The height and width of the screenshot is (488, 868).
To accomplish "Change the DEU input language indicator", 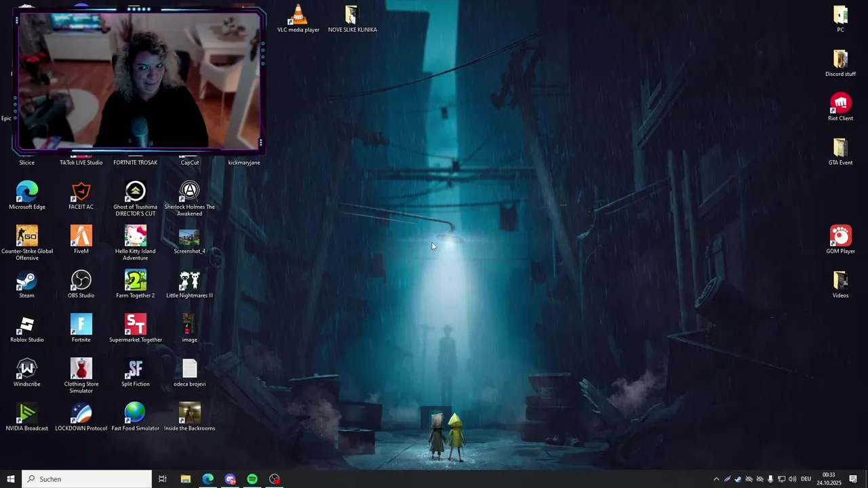I will (x=806, y=479).
